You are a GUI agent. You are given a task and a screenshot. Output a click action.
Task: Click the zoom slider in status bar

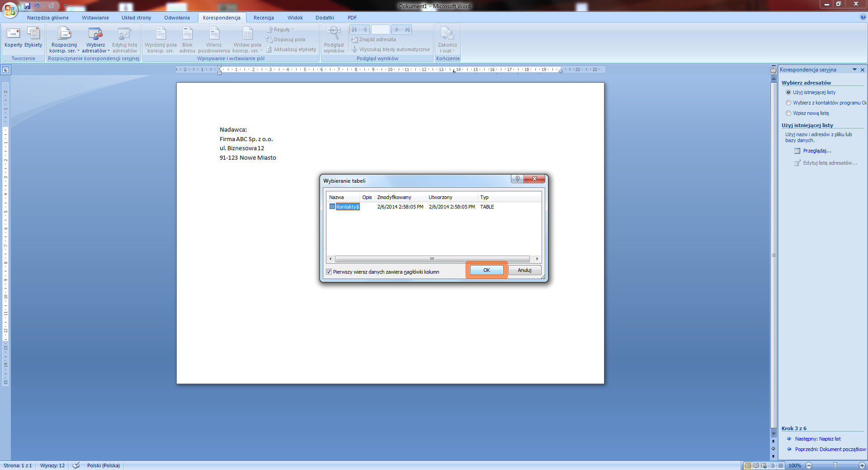tap(835, 465)
